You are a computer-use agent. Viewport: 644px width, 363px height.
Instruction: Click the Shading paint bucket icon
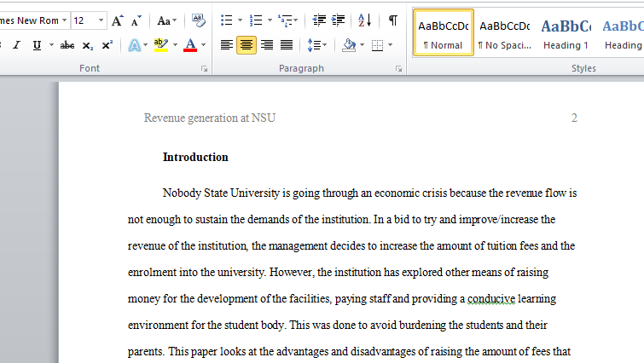pyautogui.click(x=349, y=44)
